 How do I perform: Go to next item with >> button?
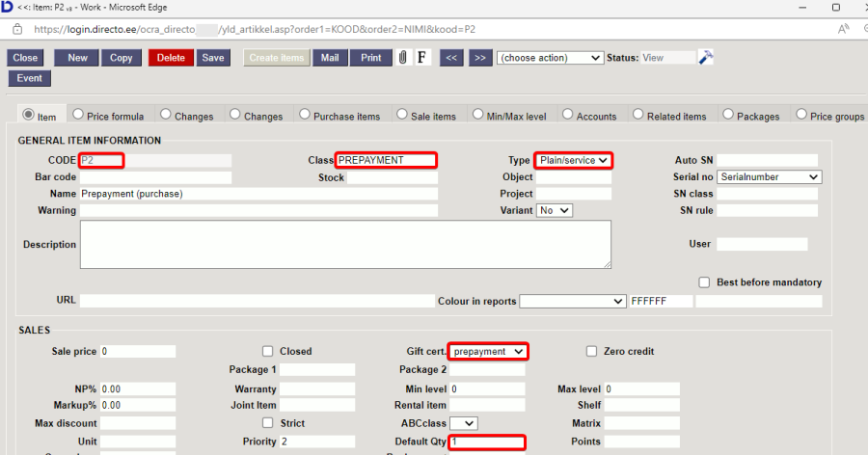pos(480,58)
